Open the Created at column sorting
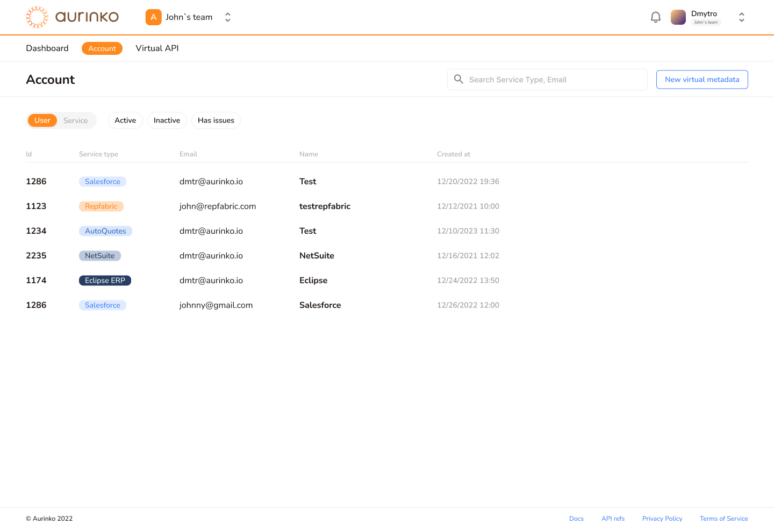 click(x=453, y=154)
